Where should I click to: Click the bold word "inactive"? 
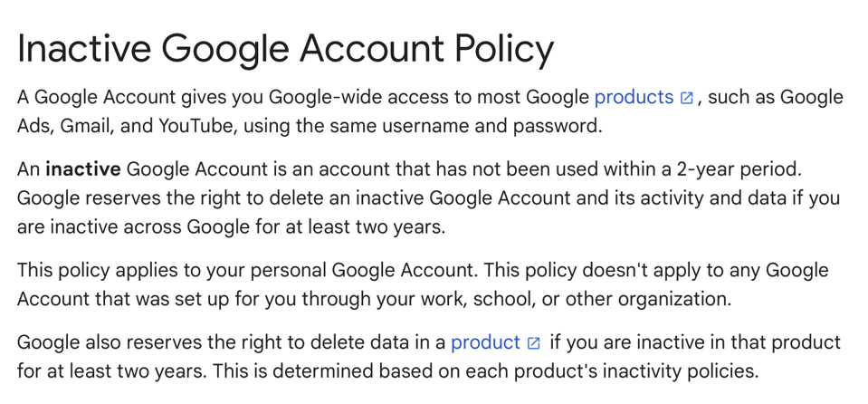(83, 169)
